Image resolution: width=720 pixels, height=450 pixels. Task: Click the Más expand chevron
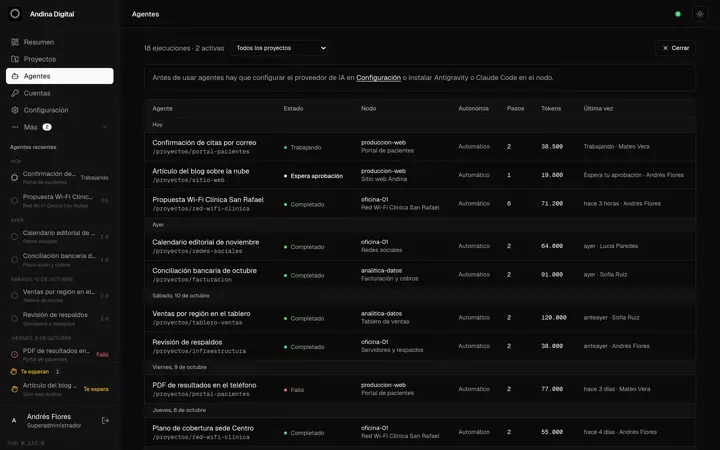point(105,127)
